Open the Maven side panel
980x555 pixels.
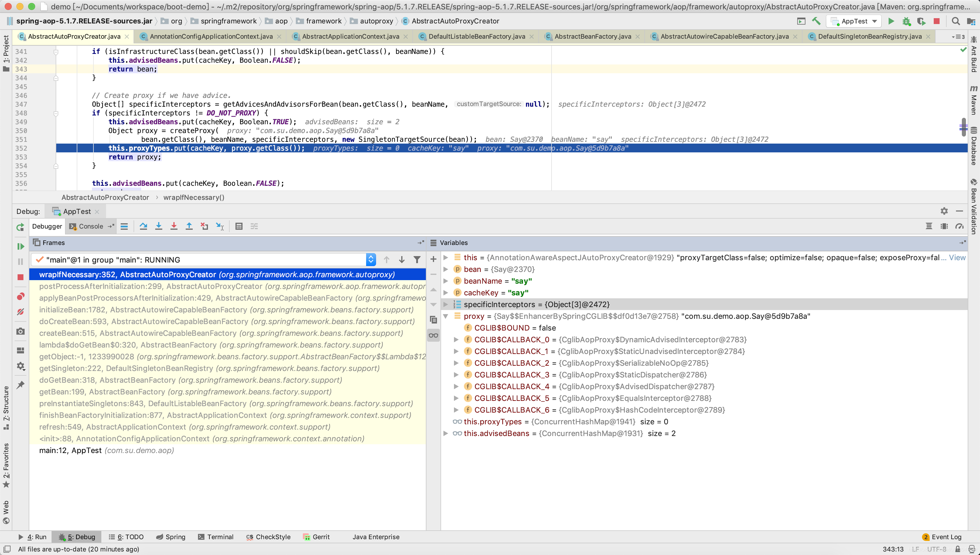pos(974,100)
